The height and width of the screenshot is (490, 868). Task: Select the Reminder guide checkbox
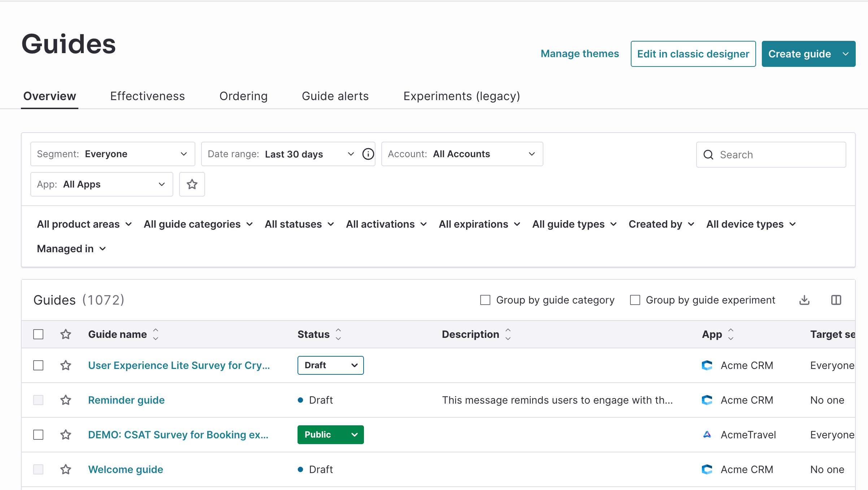pos(38,400)
